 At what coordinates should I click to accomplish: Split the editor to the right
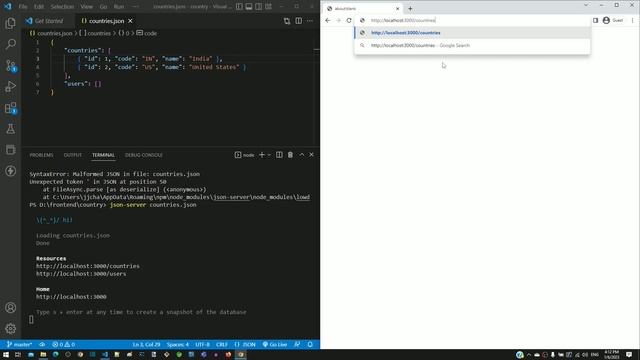(x=299, y=21)
